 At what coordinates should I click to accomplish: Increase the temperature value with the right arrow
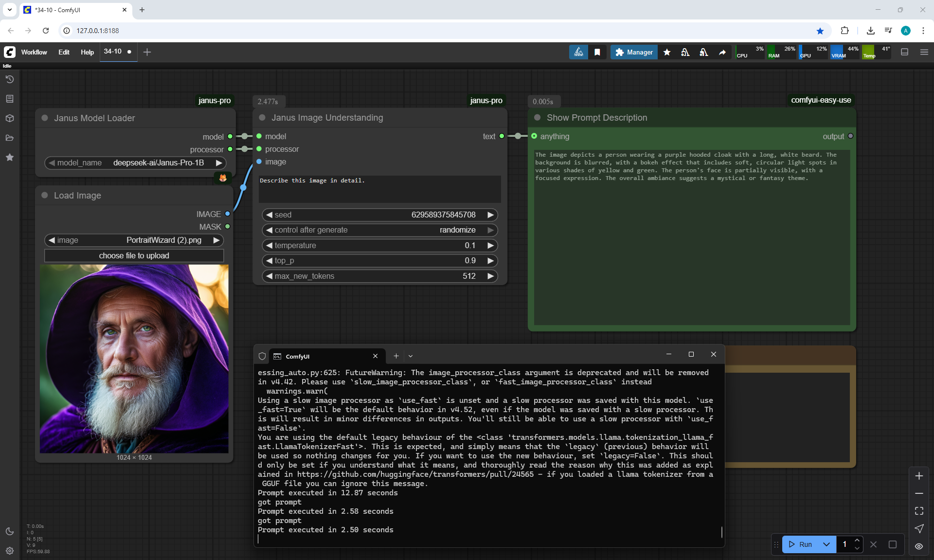point(491,246)
